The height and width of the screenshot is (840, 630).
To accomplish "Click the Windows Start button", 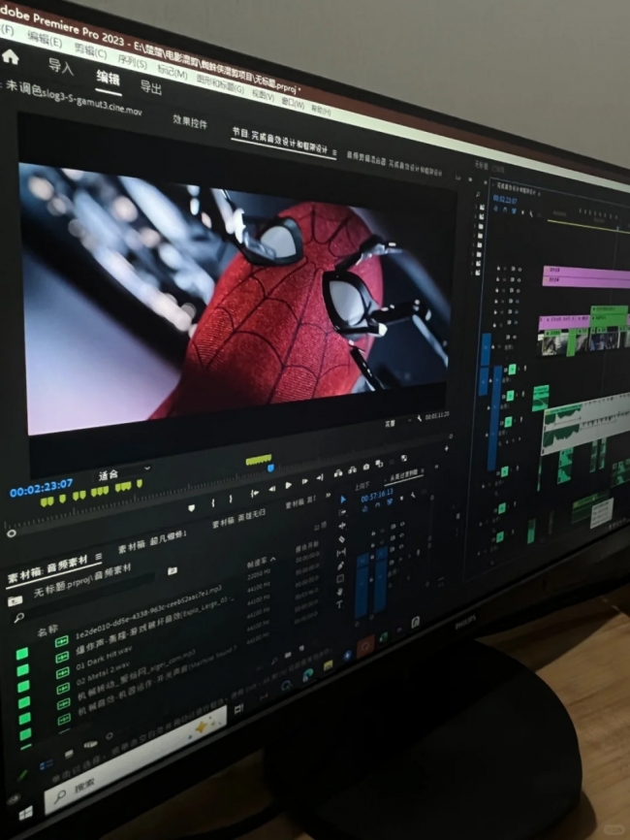I will [25, 811].
